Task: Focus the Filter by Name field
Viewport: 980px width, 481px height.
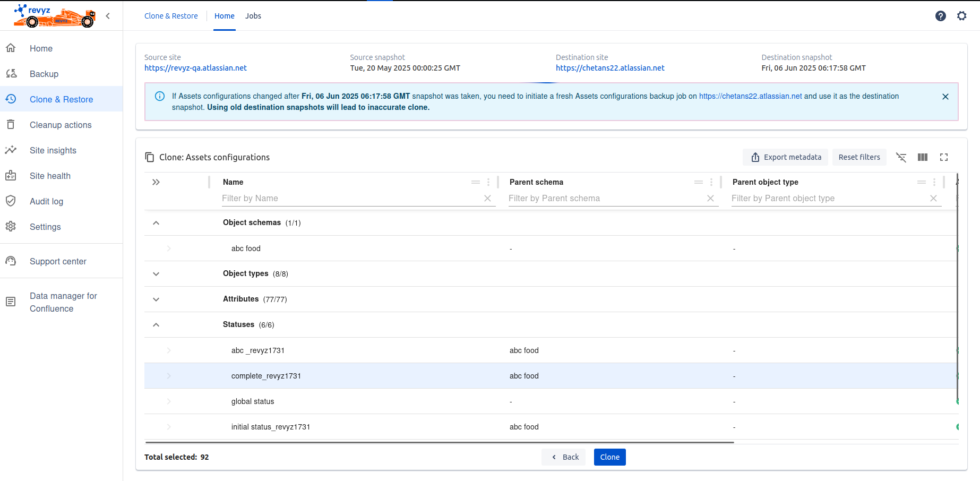Action: [x=350, y=199]
